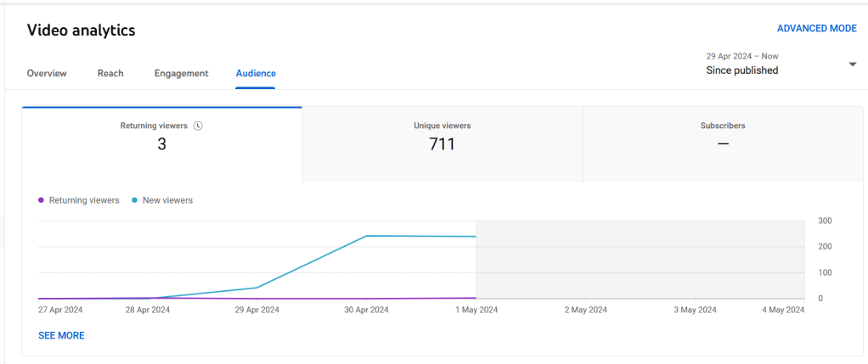868x364 pixels.
Task: Click the 29 Apr 2024 x-axis label
Action: (256, 310)
